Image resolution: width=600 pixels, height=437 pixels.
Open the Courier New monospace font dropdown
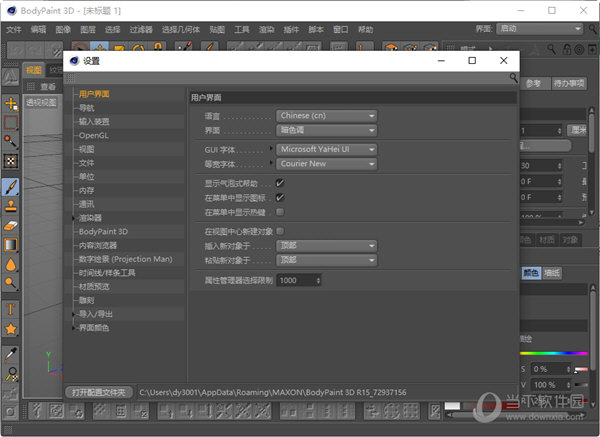pyautogui.click(x=326, y=164)
